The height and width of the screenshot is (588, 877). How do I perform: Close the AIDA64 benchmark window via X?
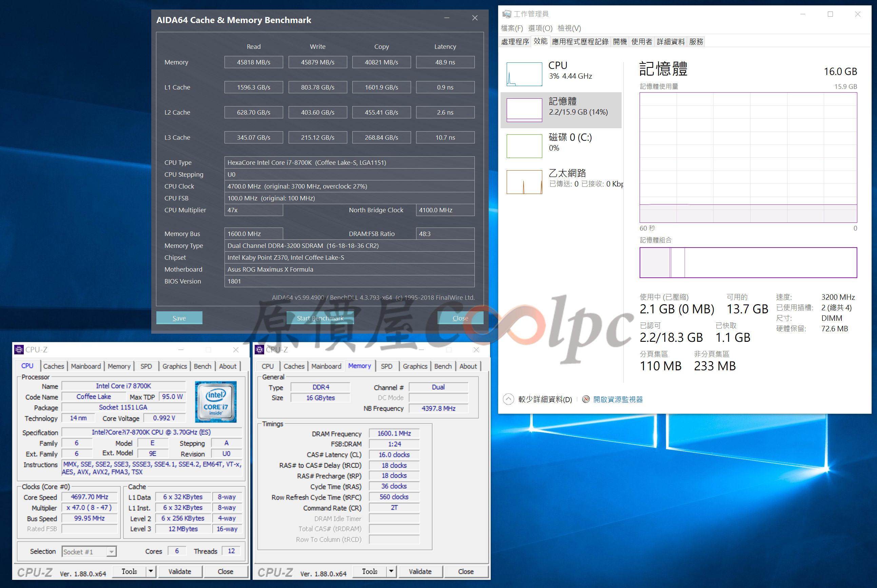pyautogui.click(x=475, y=18)
